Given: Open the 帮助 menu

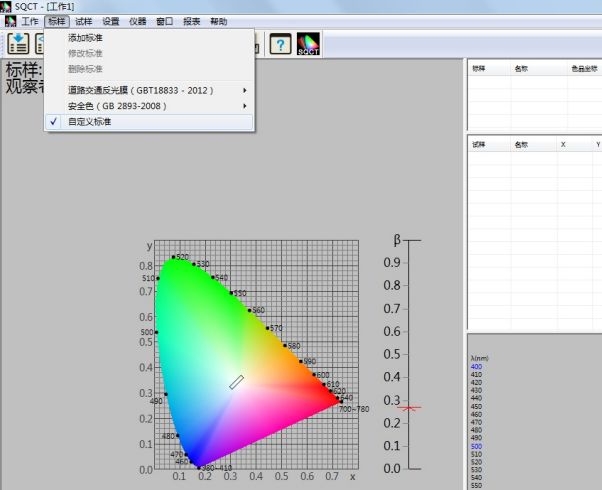Looking at the screenshot, I should click(x=218, y=21).
